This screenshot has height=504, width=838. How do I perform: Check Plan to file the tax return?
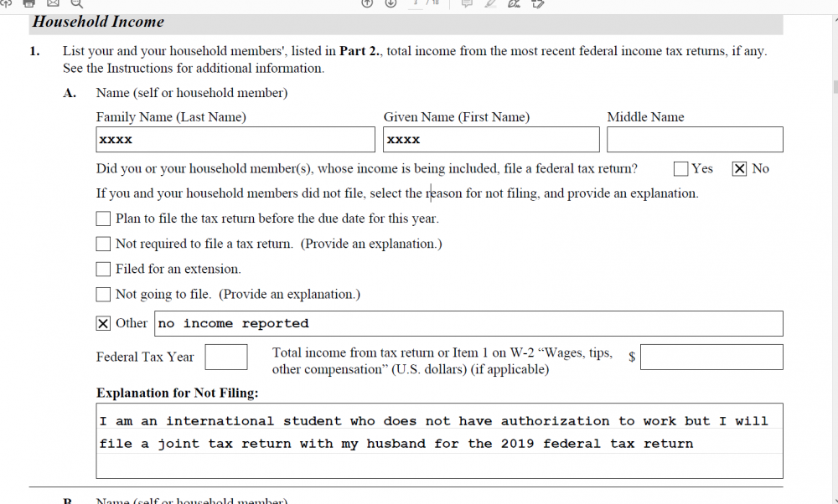103,219
